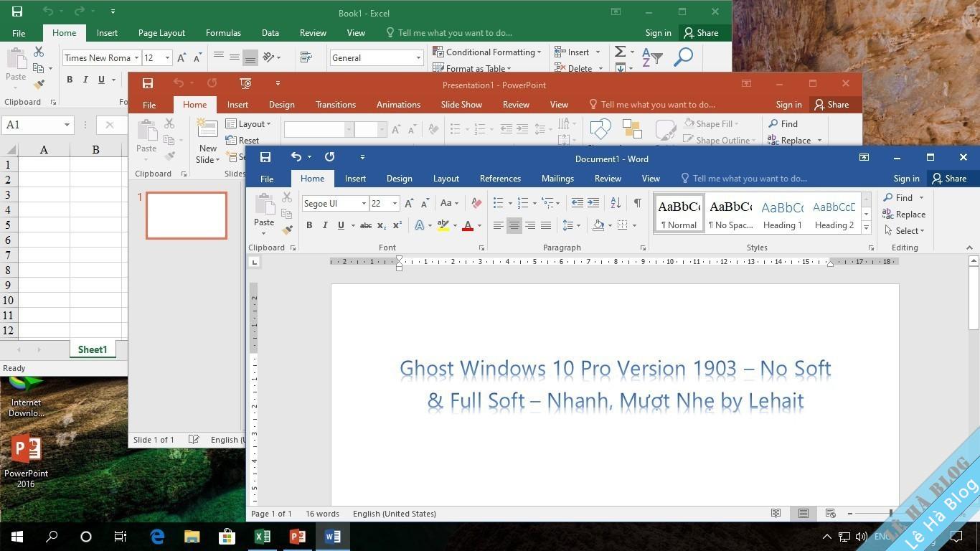Viewport: 980px width, 551px height.
Task: Click Align Right in Word ribbon
Action: [530, 225]
